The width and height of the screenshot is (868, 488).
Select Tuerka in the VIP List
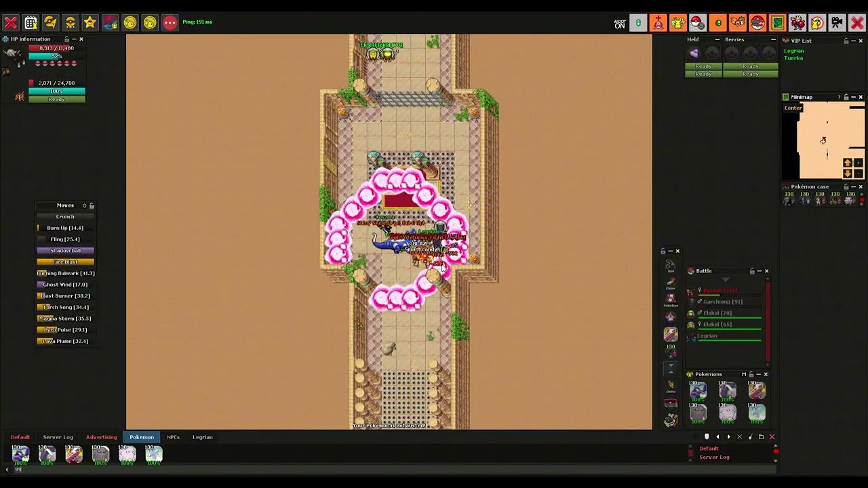793,58
